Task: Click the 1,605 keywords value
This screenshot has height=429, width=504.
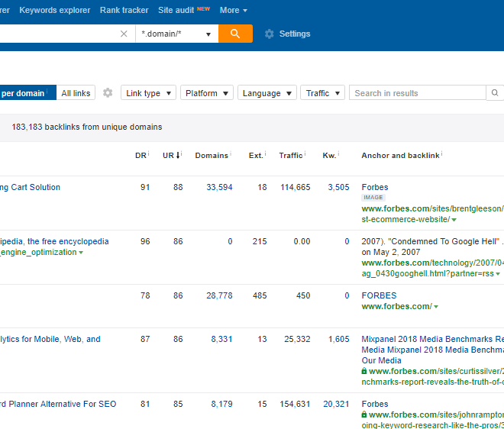Action: click(x=338, y=339)
